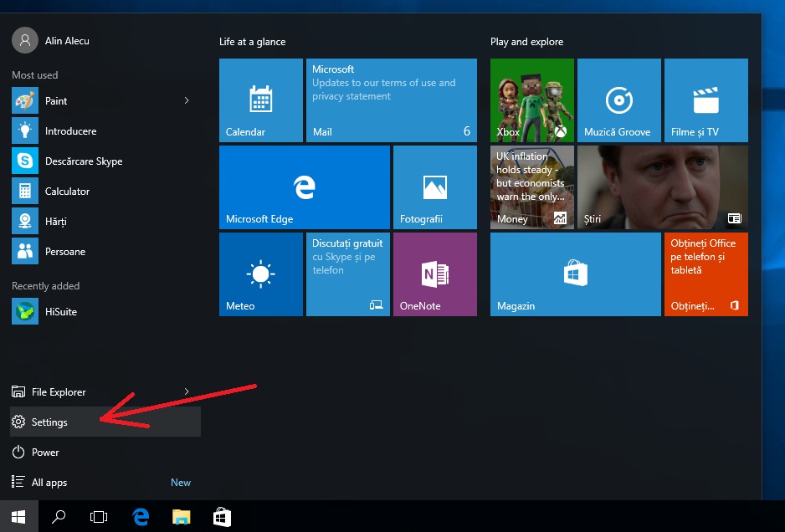Viewport: 785px width, 532px height.
Task: Expand the File Explorer submenu arrow
Action: [187, 391]
